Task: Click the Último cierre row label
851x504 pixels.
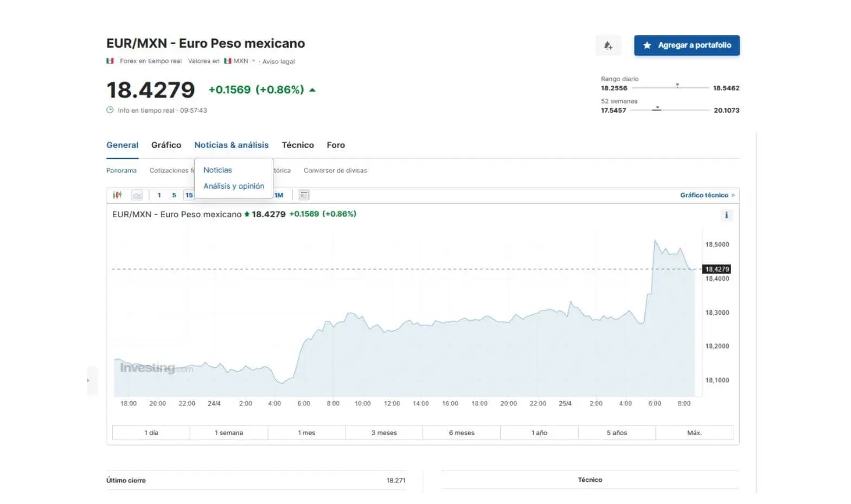Action: [126, 480]
